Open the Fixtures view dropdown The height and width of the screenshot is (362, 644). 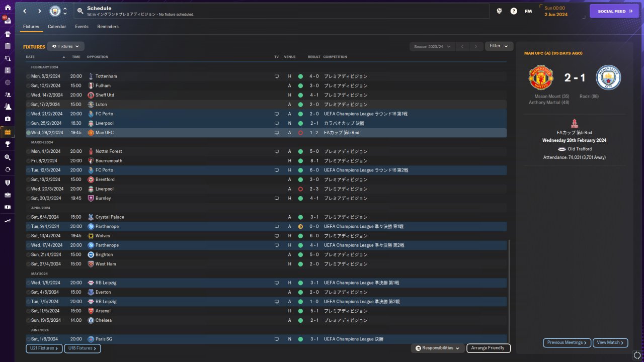coord(65,46)
